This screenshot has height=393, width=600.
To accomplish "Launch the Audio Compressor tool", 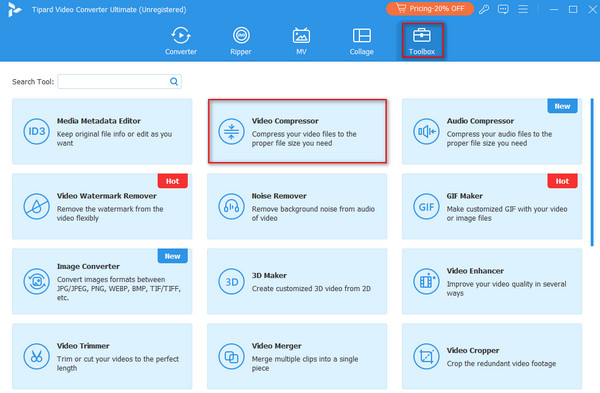I will click(x=492, y=131).
